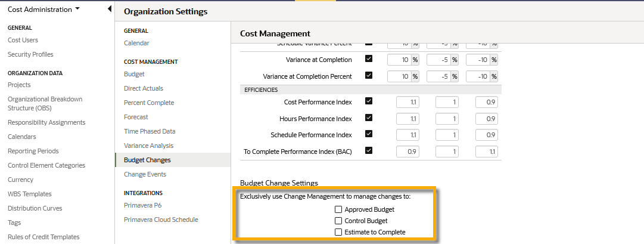Viewport: 644px width, 244px height.
Task: Click last To Complete Performance Index field
Action: pyautogui.click(x=486, y=152)
